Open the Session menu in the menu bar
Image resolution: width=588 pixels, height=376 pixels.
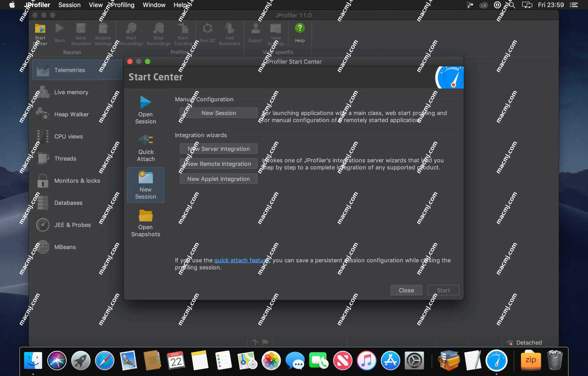tap(69, 5)
